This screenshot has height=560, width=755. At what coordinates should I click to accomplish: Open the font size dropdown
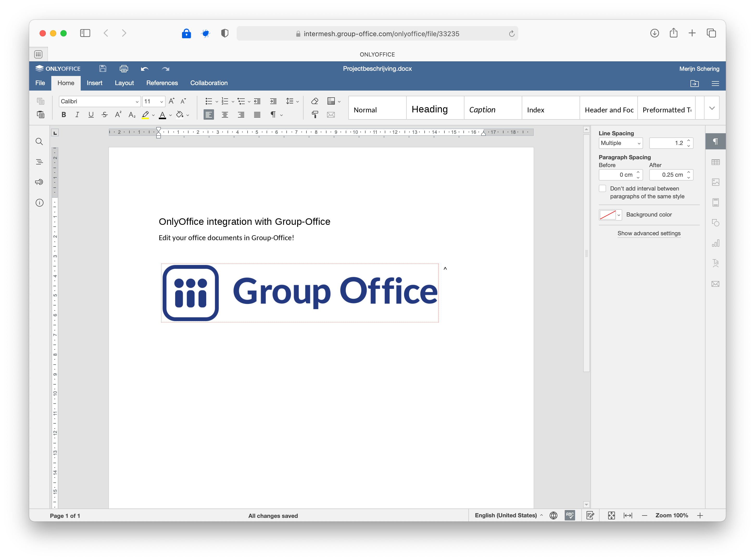coord(161,101)
